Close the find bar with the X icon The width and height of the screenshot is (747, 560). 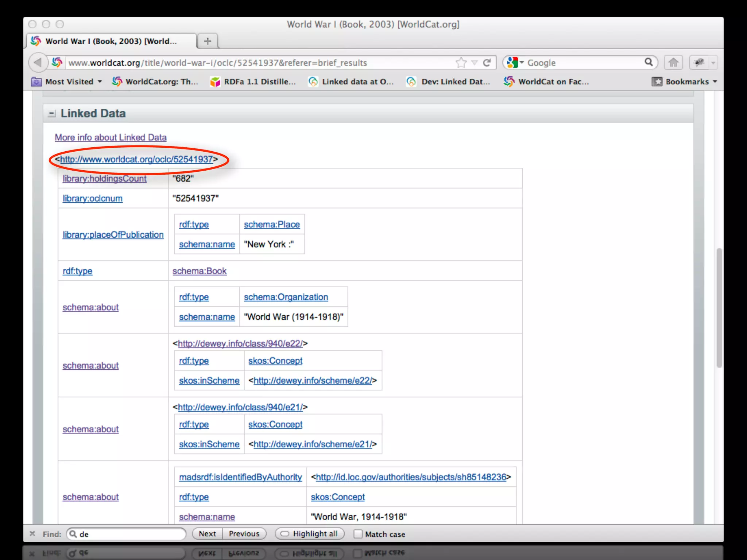[32, 534]
